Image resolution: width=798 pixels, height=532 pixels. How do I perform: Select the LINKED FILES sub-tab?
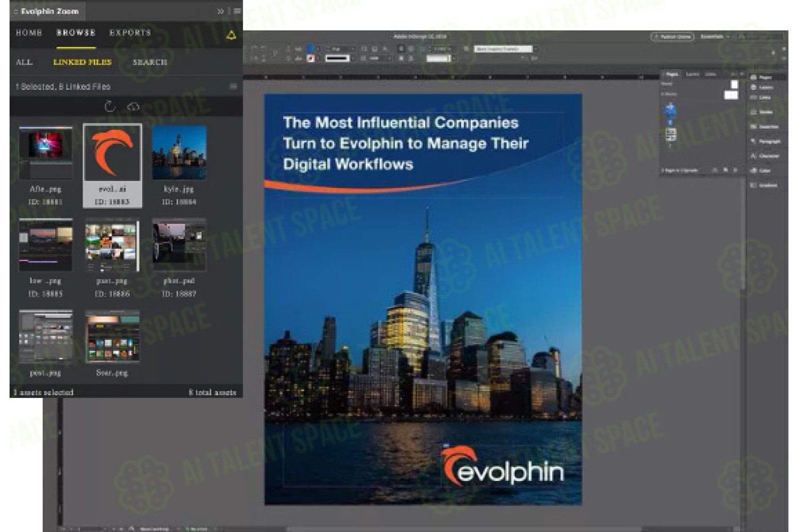(82, 62)
